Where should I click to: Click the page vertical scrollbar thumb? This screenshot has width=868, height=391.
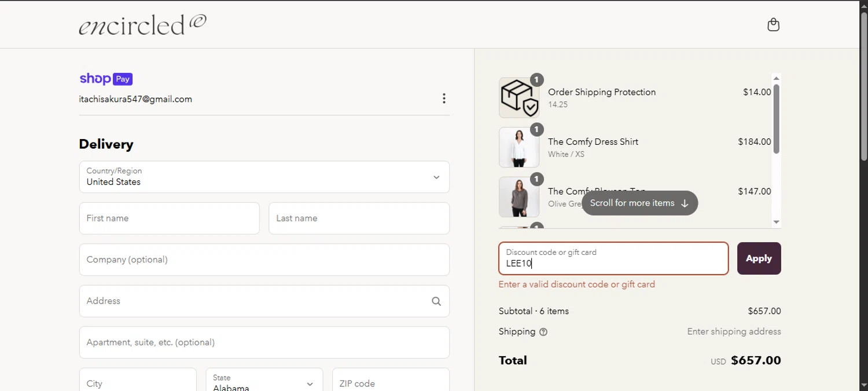864,87
